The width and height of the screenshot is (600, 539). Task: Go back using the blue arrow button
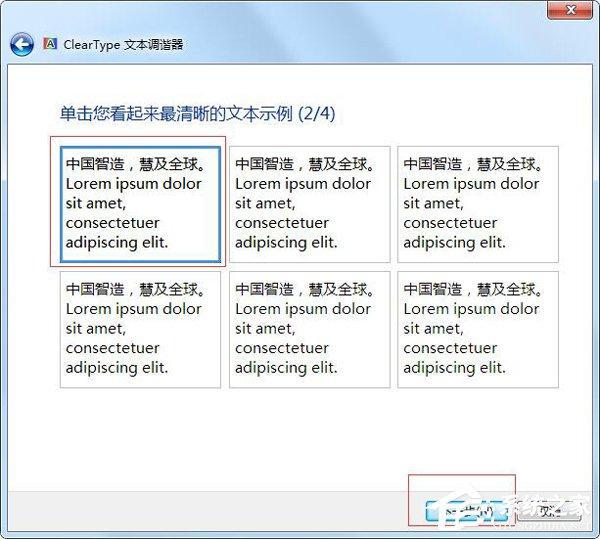(22, 45)
